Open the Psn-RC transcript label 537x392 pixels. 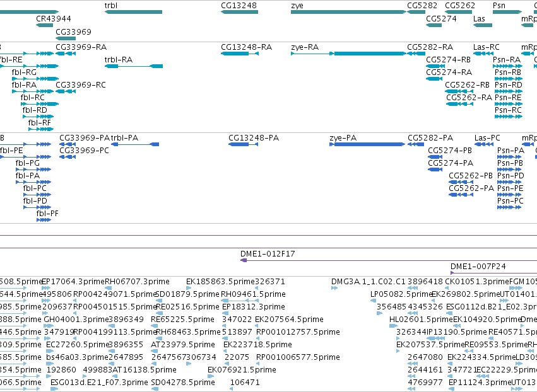point(508,110)
